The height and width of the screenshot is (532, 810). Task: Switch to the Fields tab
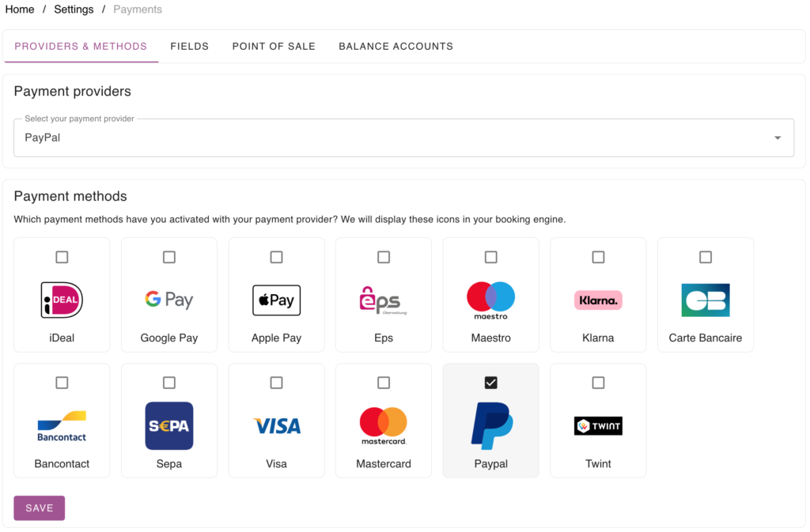[190, 47]
